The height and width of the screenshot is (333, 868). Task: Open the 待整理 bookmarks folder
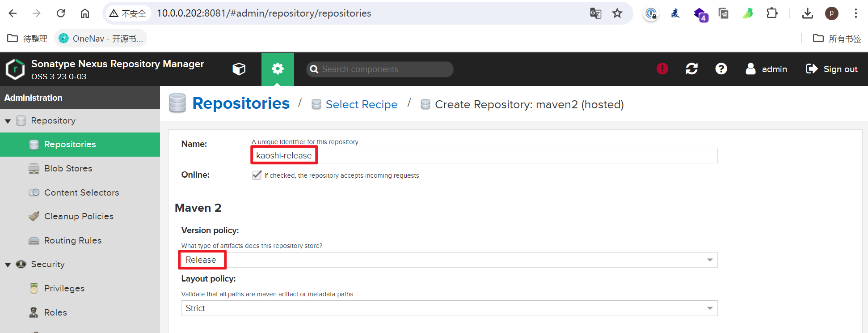point(27,38)
